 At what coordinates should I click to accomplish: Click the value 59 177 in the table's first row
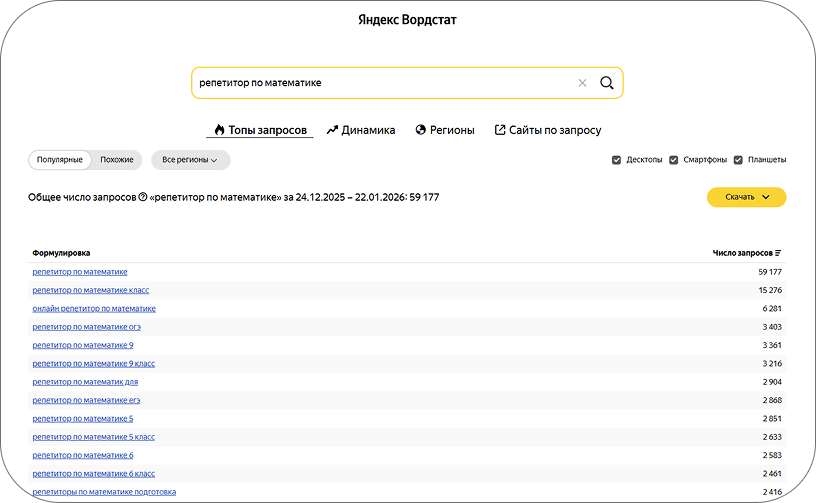(x=770, y=272)
